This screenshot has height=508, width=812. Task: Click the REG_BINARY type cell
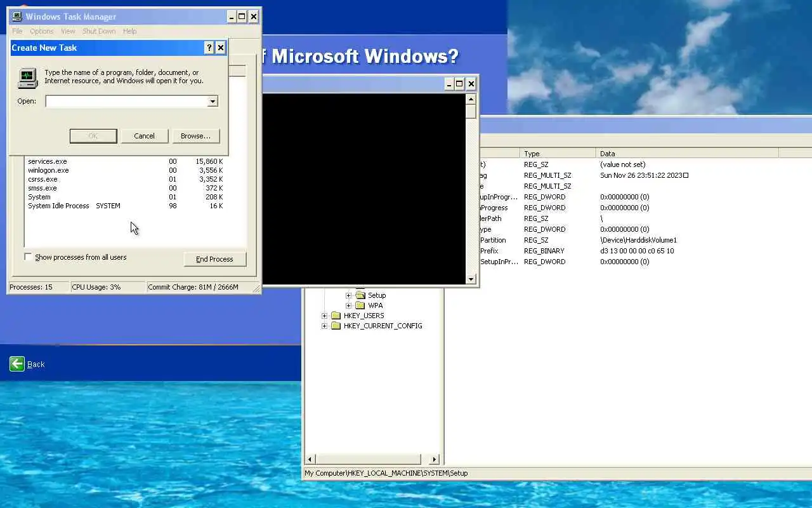pyautogui.click(x=544, y=251)
